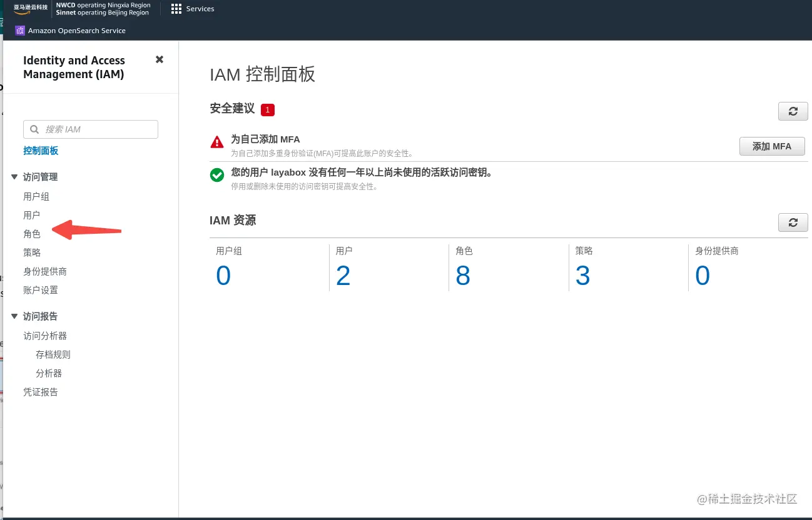Click the 身份提供商 label in resources
This screenshot has width=812, height=520.
pos(717,251)
